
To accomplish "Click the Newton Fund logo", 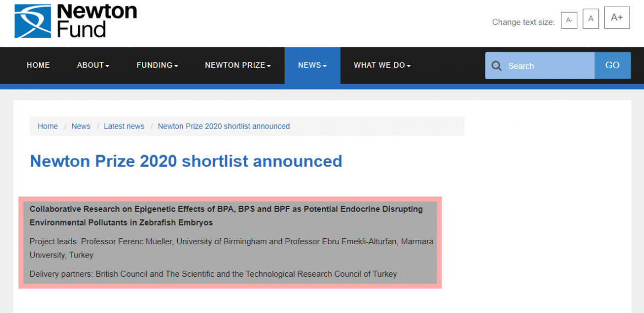I will coord(75,21).
